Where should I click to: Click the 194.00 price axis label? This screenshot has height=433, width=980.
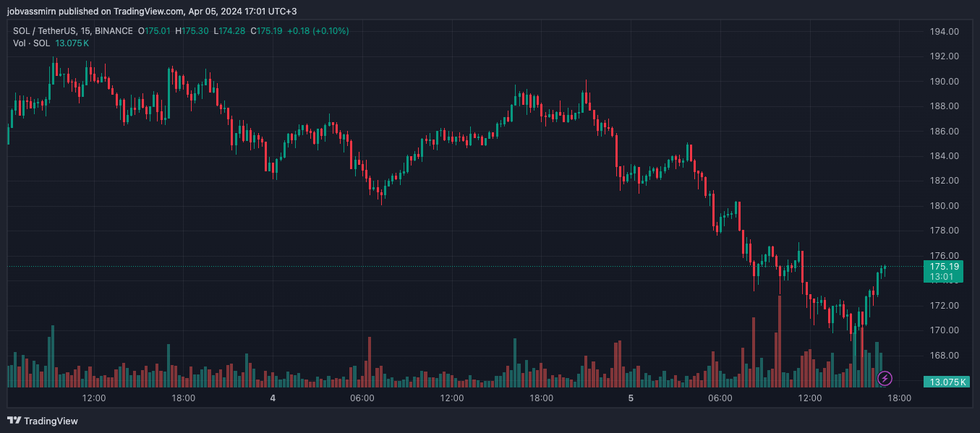point(945,32)
